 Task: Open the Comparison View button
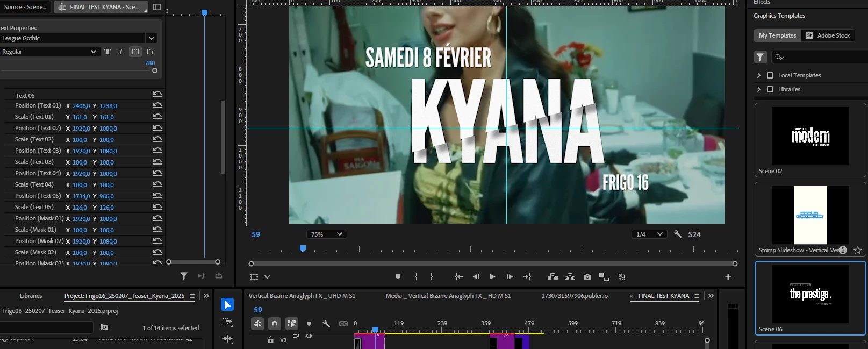click(604, 277)
